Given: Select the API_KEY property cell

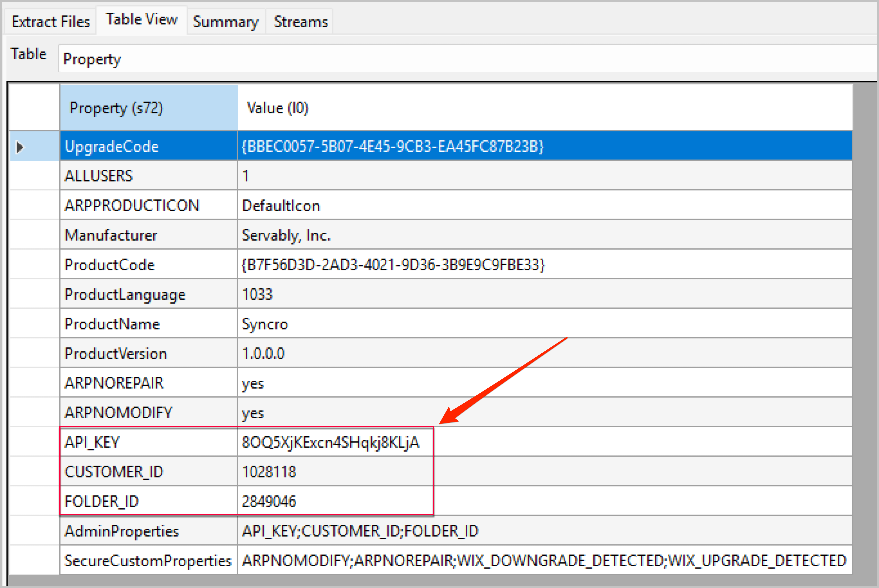Looking at the screenshot, I should click(x=148, y=442).
